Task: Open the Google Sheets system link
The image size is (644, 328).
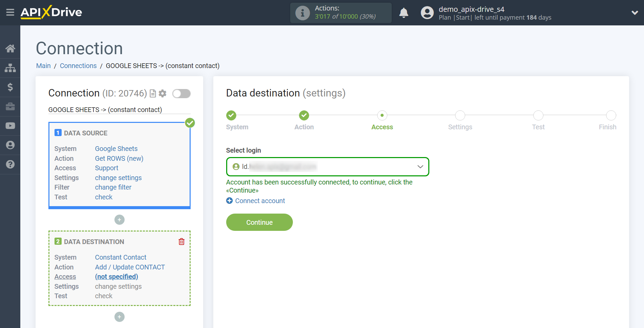Action: point(116,149)
